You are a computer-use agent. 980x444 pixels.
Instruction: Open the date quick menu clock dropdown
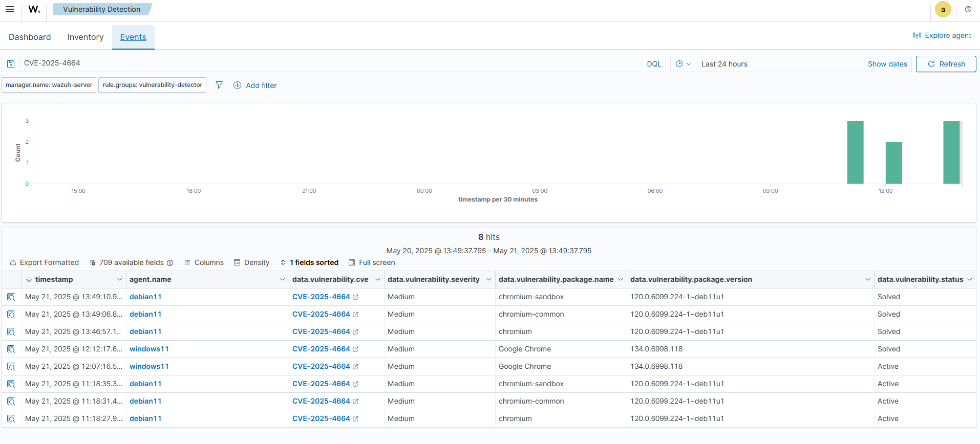coord(683,64)
